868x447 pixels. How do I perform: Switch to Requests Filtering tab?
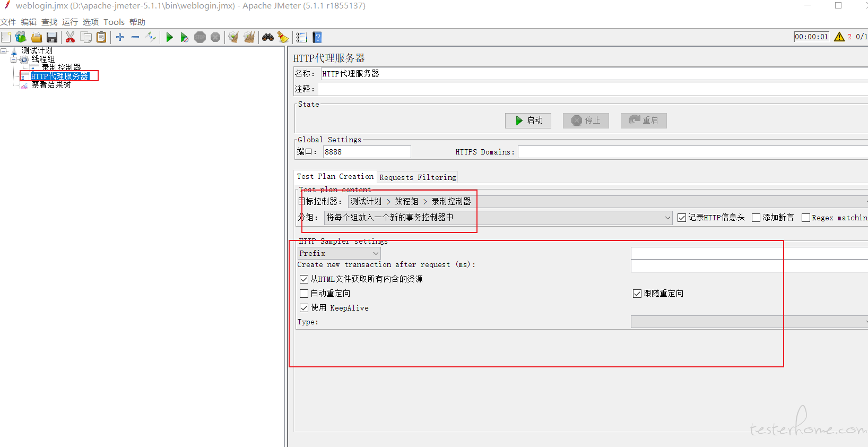[x=418, y=177]
